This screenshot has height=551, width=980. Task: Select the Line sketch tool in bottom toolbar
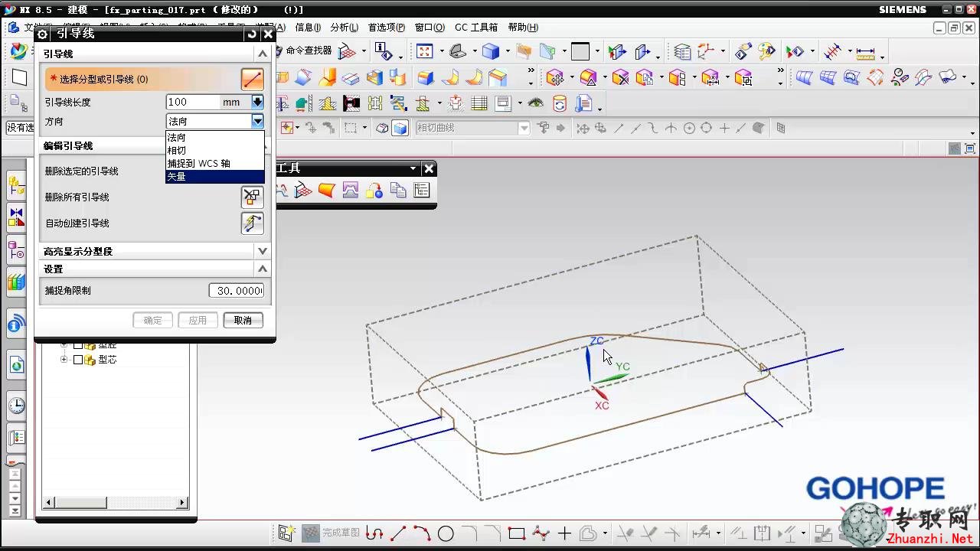[x=398, y=533]
